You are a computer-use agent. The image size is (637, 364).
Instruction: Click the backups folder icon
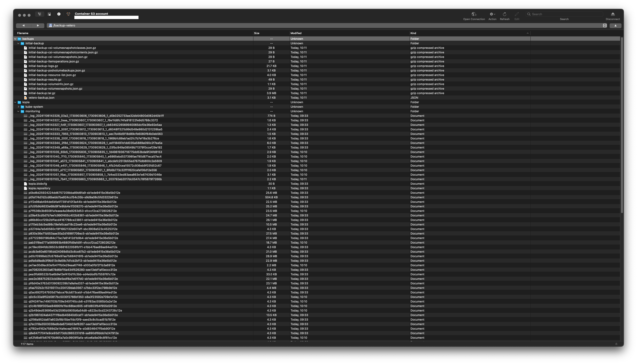(20, 39)
